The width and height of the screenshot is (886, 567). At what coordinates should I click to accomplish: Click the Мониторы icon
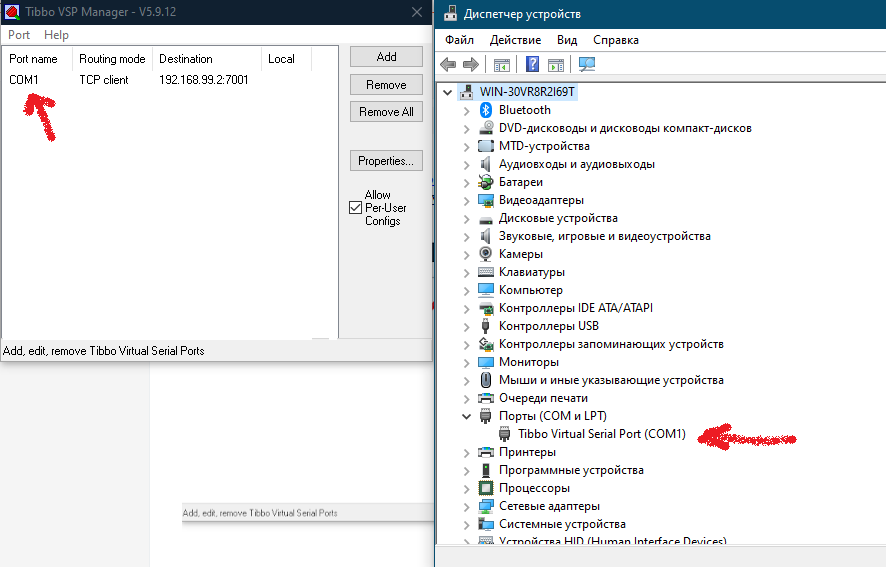(485, 362)
